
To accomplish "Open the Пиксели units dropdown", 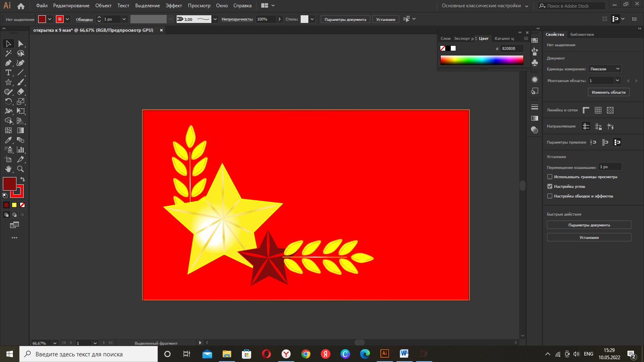I will coord(605,69).
